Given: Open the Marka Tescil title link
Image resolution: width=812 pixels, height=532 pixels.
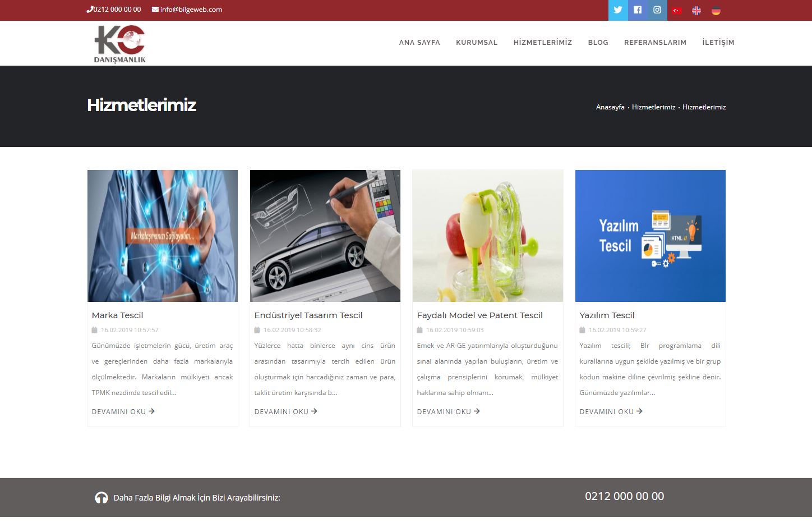Looking at the screenshot, I should coord(118,315).
